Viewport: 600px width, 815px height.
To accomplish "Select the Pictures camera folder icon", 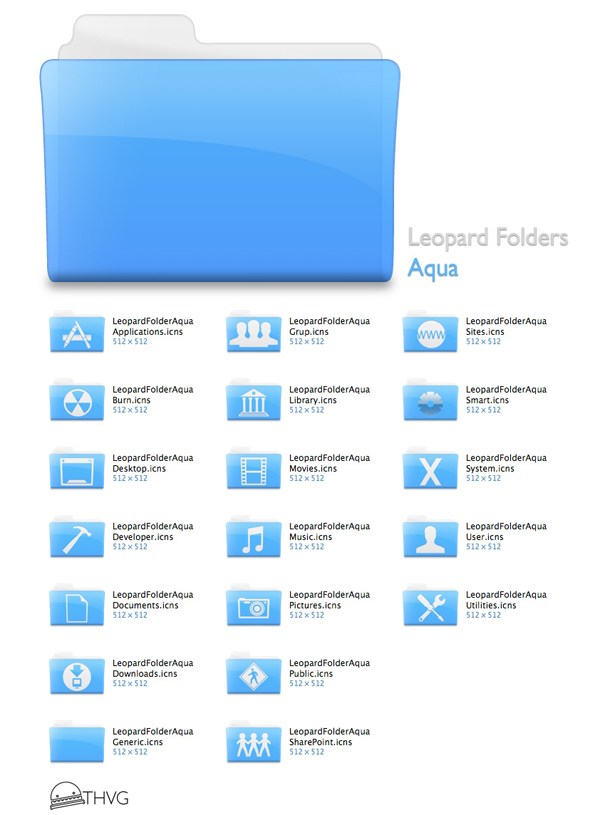I will [254, 605].
